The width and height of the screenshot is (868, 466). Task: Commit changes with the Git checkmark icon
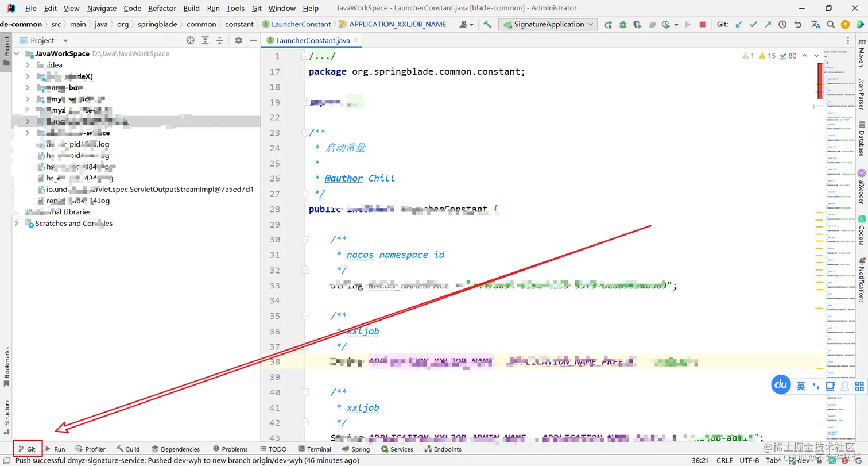[x=753, y=24]
